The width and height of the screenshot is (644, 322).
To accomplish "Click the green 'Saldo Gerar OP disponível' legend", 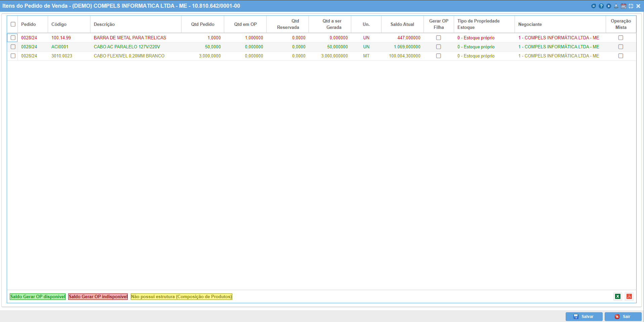I will coord(38,296).
